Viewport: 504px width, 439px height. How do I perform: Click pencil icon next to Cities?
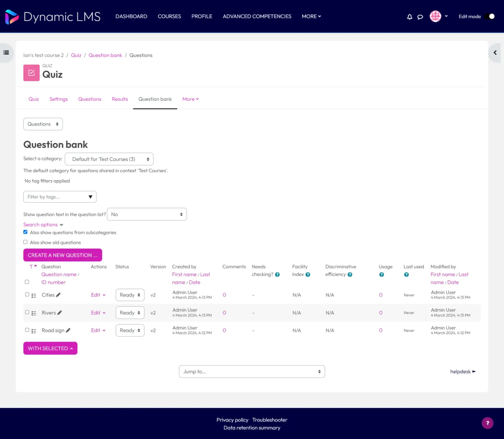click(x=58, y=295)
